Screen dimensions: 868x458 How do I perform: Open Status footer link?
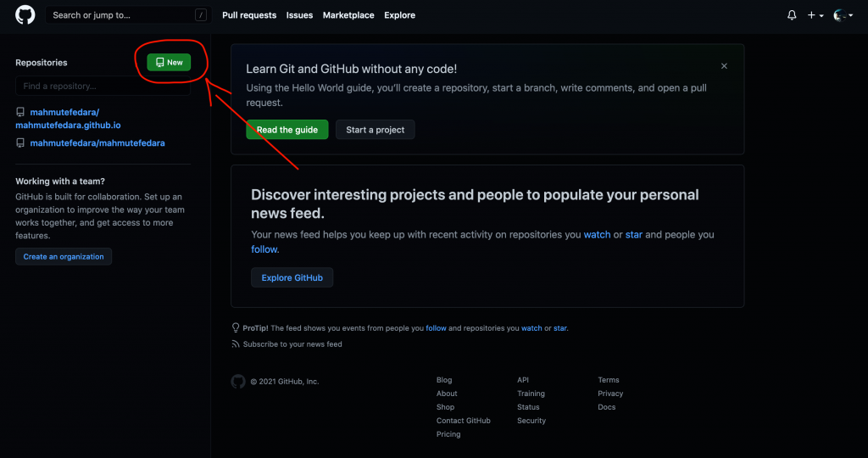(x=528, y=407)
